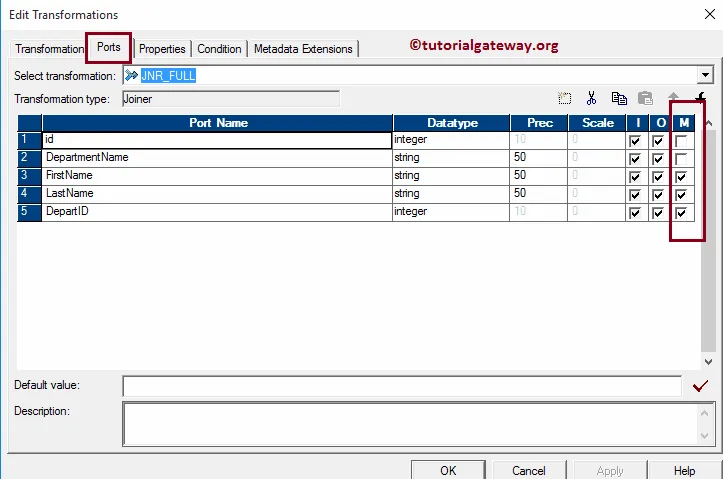This screenshot has height=479, width=723.
Task: Toggle the input checkbox for DepartID
Action: (634, 213)
